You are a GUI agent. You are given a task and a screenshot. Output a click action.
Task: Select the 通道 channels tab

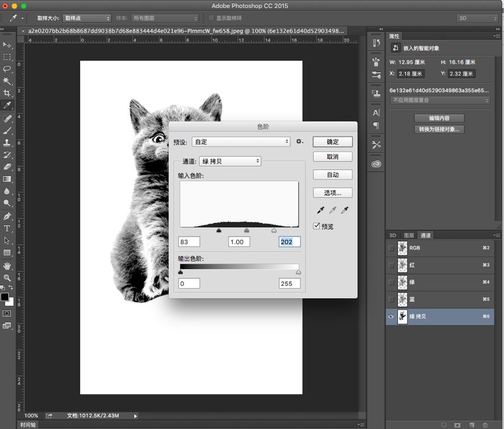tap(426, 235)
